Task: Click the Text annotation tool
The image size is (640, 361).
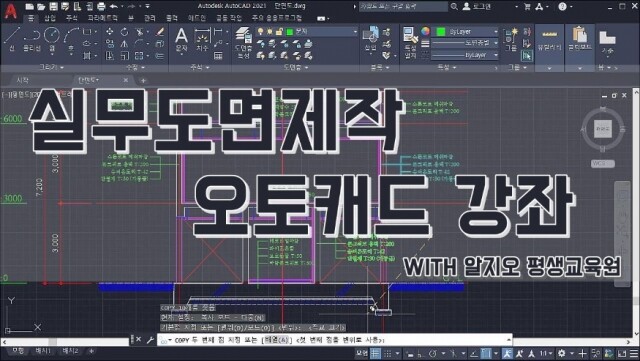Action: tap(181, 40)
